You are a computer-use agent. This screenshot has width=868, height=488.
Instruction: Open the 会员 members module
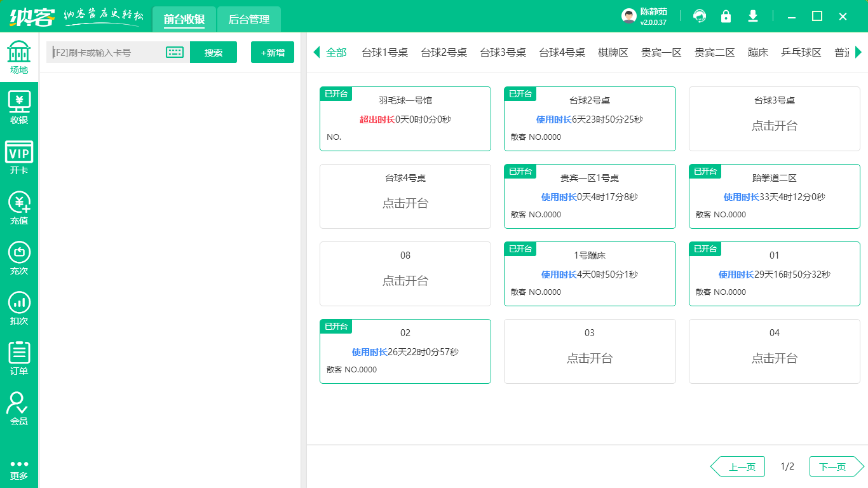click(19, 405)
